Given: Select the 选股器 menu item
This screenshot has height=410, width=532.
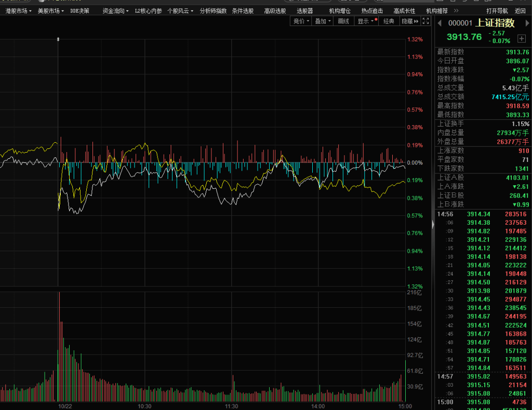Looking at the screenshot, I should point(305,10).
